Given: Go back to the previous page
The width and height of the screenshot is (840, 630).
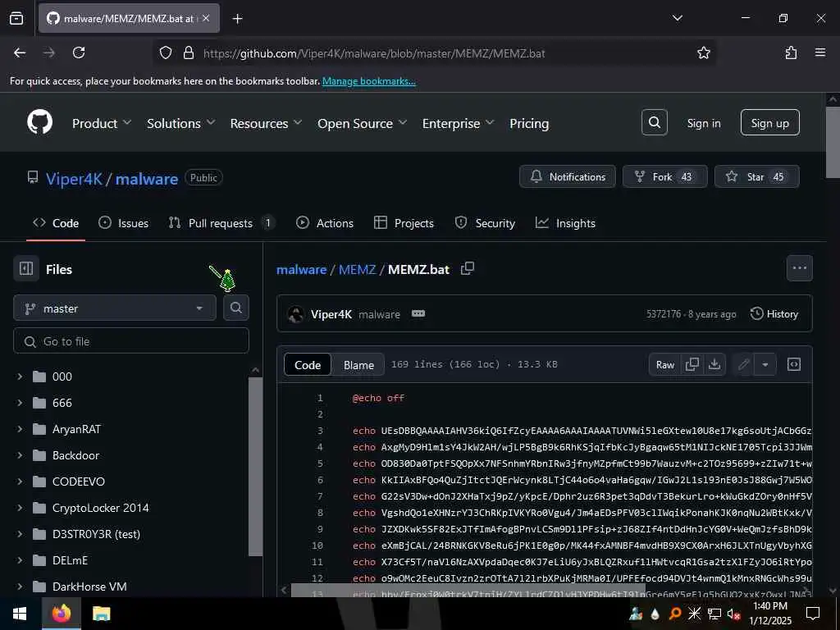Looking at the screenshot, I should pyautogui.click(x=20, y=52).
